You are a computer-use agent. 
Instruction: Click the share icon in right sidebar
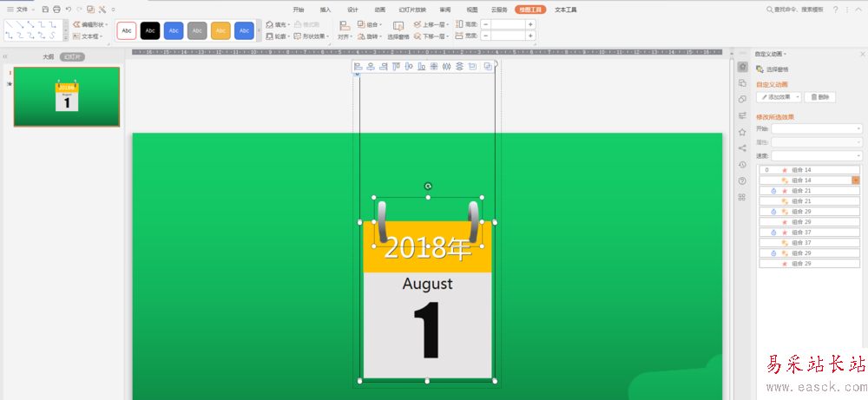coord(742,148)
